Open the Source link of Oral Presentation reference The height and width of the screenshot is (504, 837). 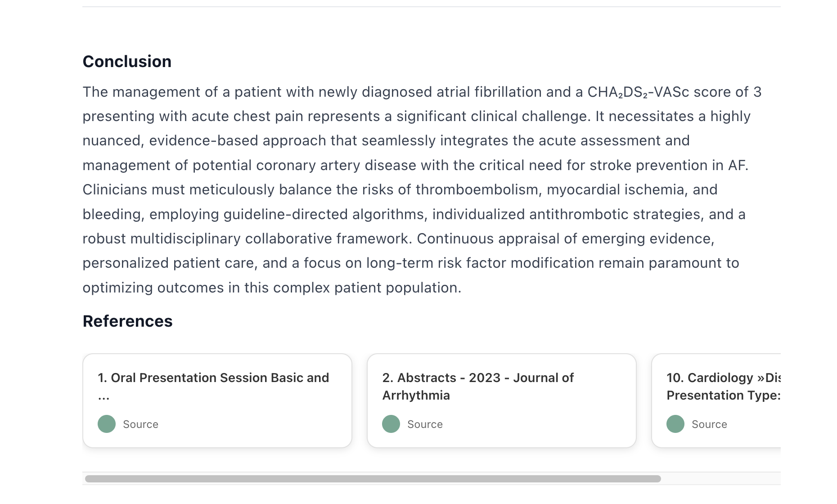pos(140,424)
